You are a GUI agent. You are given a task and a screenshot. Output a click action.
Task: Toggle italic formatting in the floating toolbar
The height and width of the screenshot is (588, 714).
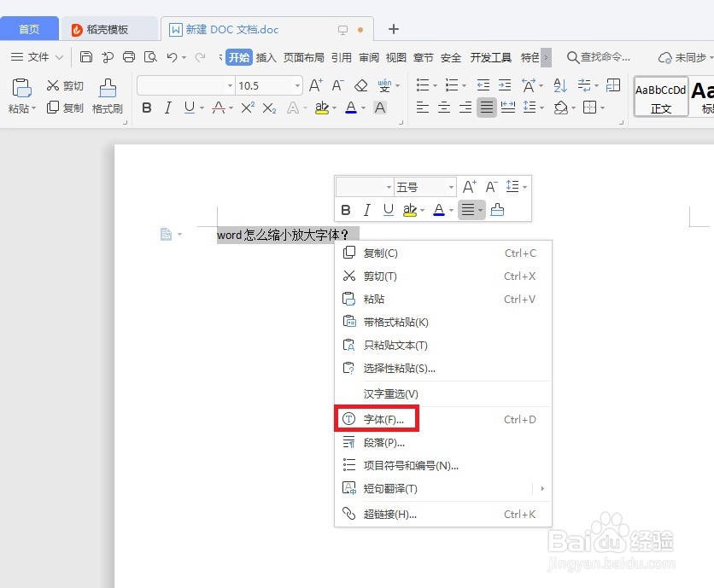coord(367,210)
